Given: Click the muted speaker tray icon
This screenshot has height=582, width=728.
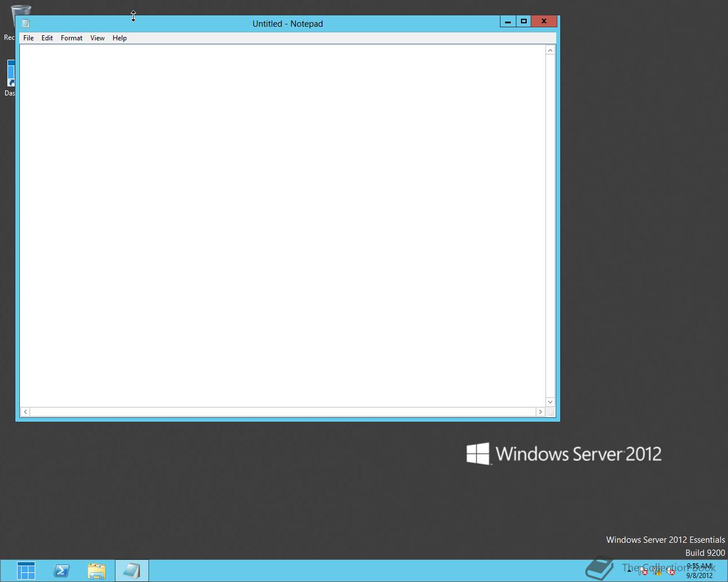Looking at the screenshot, I should (671, 571).
